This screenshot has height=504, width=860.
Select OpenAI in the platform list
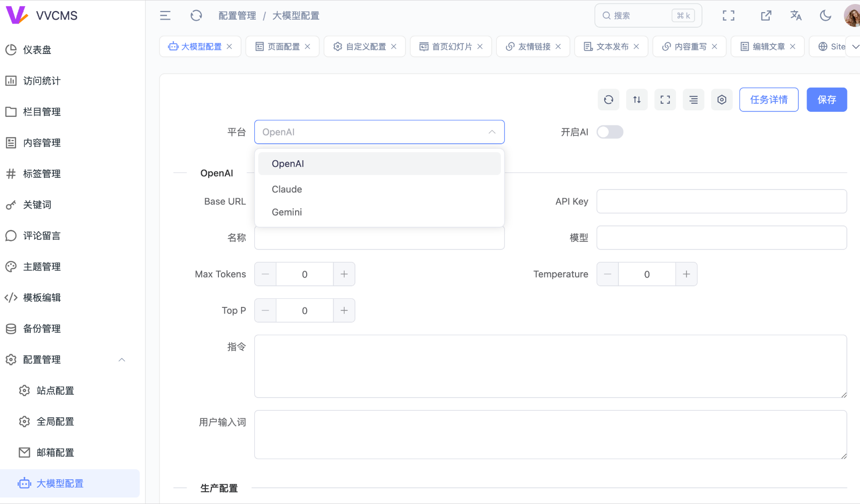pos(379,164)
